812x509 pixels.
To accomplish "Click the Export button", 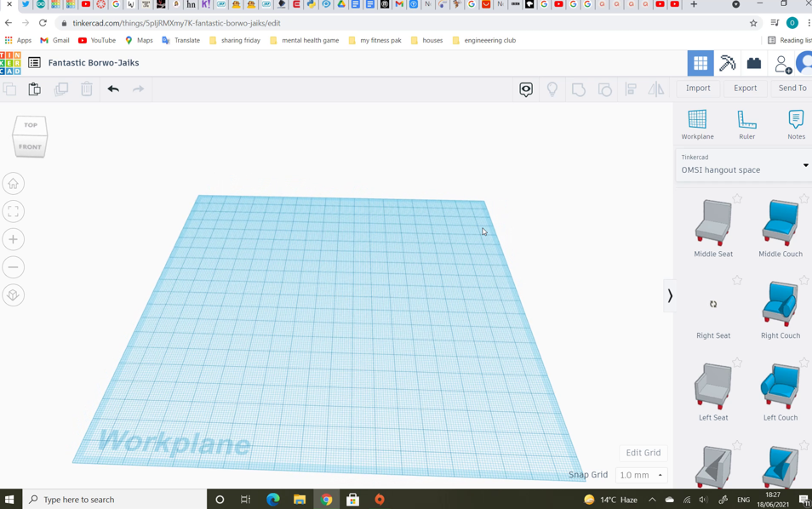I will click(x=745, y=88).
